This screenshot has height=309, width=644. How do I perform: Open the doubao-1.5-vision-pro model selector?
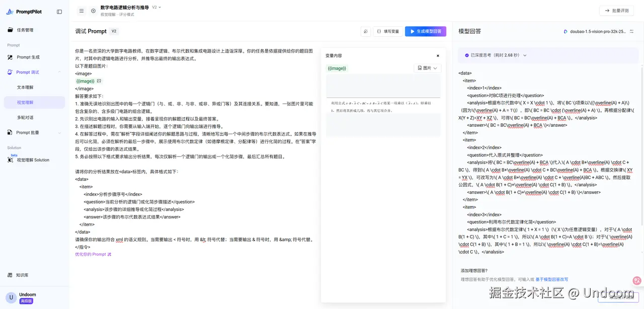(598, 31)
